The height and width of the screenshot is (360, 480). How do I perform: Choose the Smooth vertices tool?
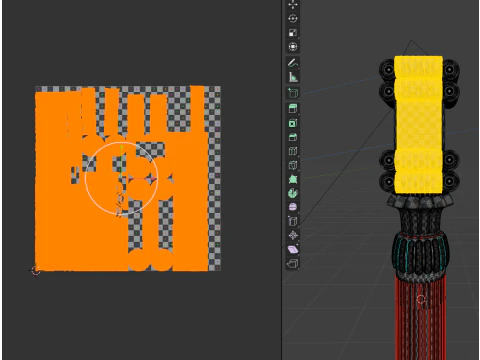point(293,207)
